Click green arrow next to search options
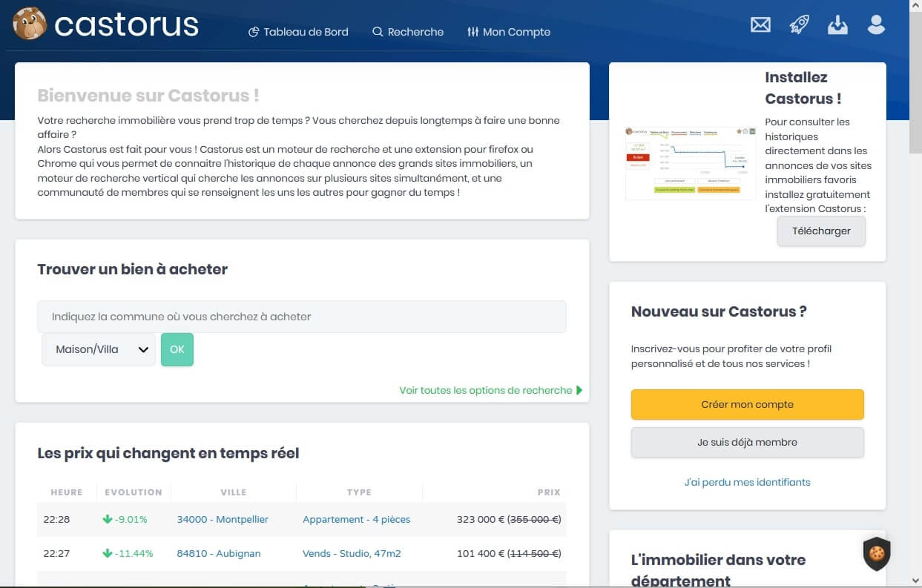 point(579,391)
